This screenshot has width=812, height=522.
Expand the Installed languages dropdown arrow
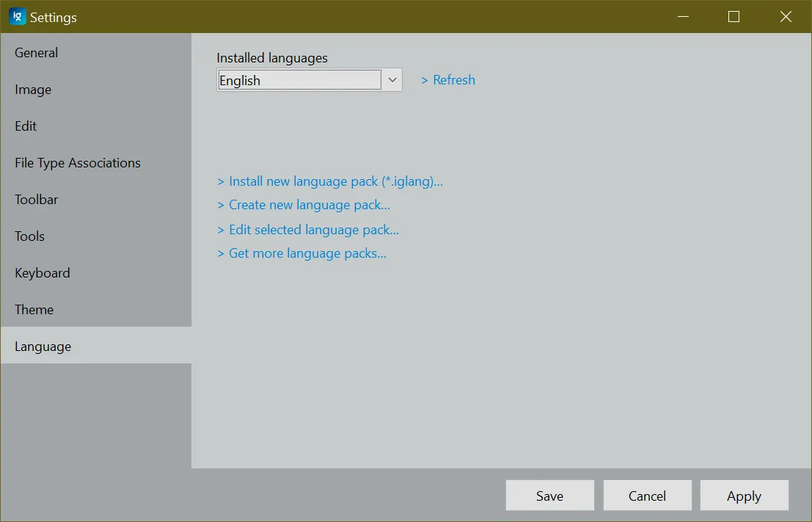click(392, 80)
